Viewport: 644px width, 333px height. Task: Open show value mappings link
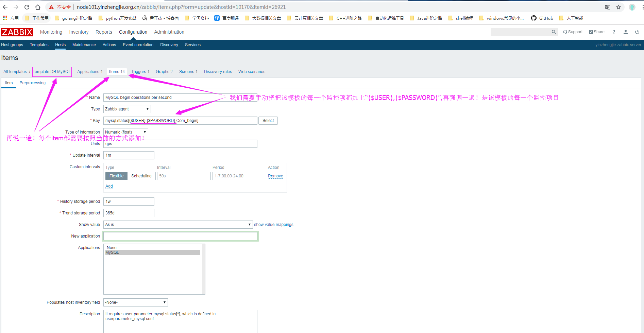point(273,225)
